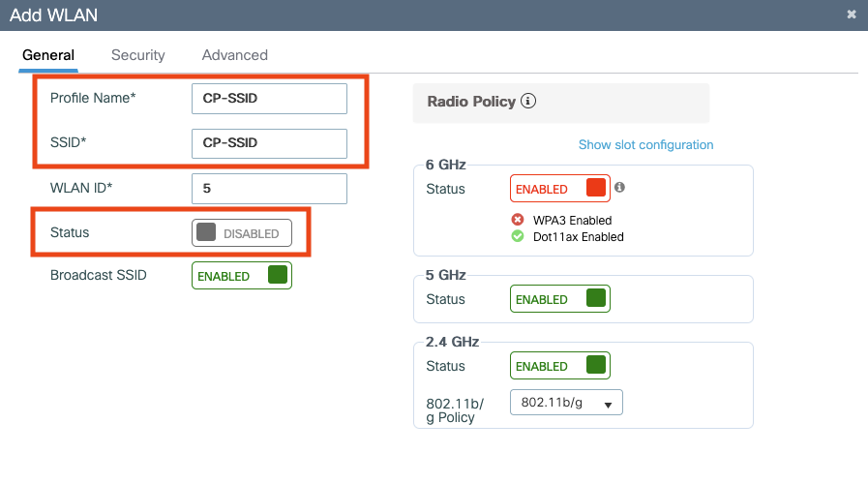Click the red WPA3 Enabled error icon
This screenshot has height=484, width=868.
click(518, 220)
